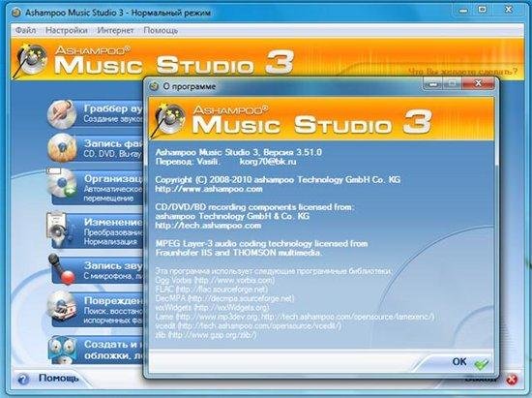Click the Lame mp3dev library line
This screenshot has height=398, width=532.
tap(294, 317)
